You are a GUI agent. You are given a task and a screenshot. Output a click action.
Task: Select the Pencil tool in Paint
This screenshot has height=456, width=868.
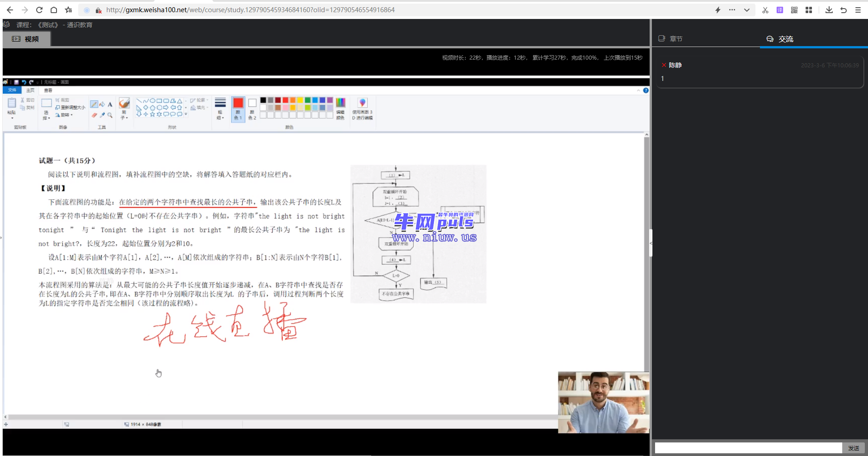point(94,104)
